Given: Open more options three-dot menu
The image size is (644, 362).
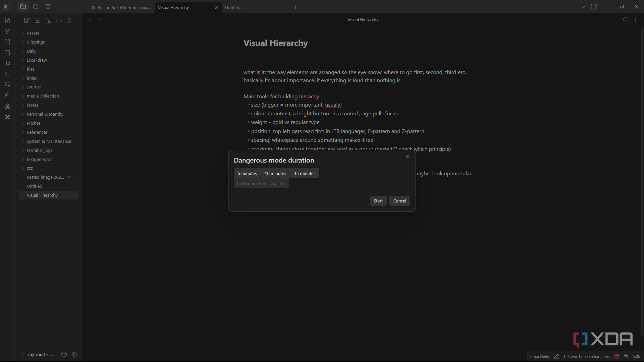Looking at the screenshot, I should (x=635, y=20).
